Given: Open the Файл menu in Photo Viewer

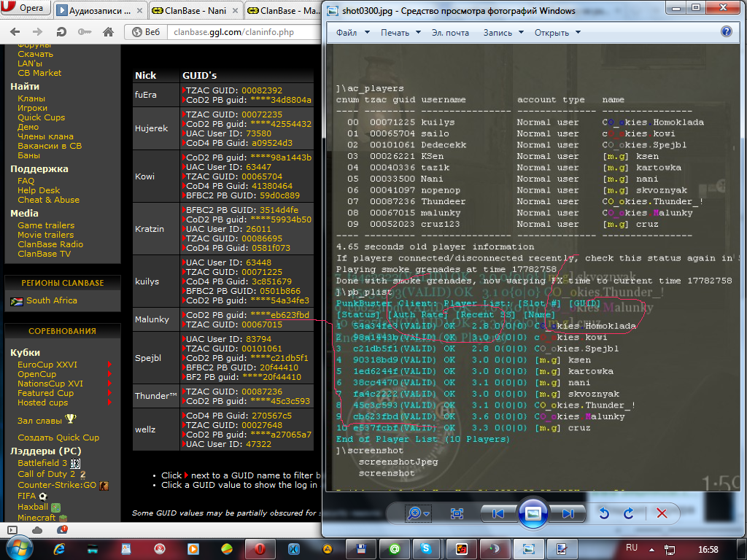Looking at the screenshot, I should pyautogui.click(x=352, y=32).
